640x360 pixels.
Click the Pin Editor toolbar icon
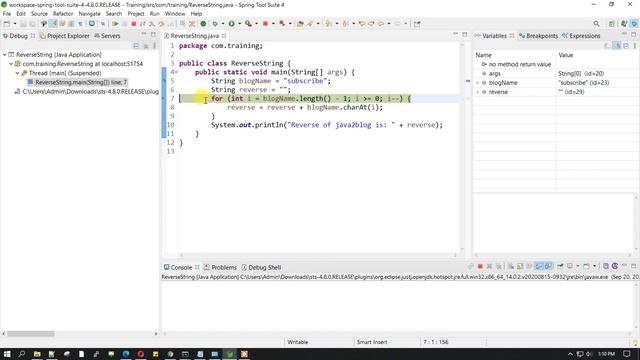point(417,24)
